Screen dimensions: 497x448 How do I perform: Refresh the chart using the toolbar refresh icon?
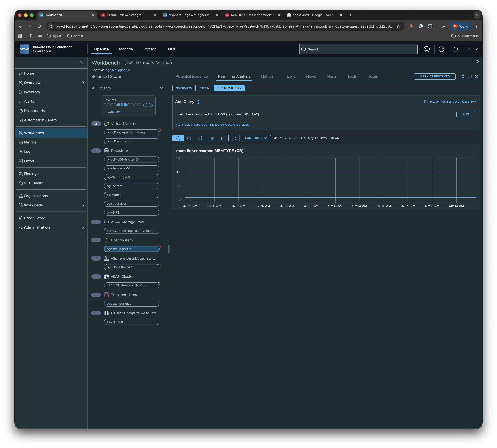pos(234,138)
